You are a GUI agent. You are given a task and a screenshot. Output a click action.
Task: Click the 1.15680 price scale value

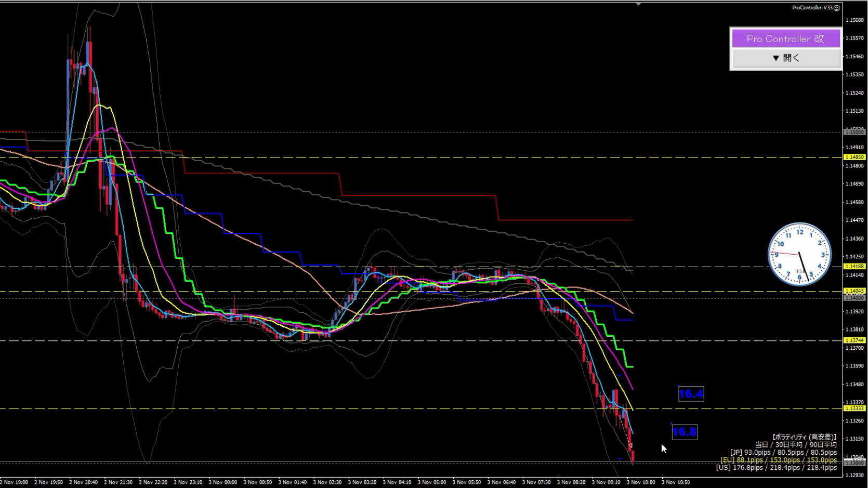pos(854,20)
